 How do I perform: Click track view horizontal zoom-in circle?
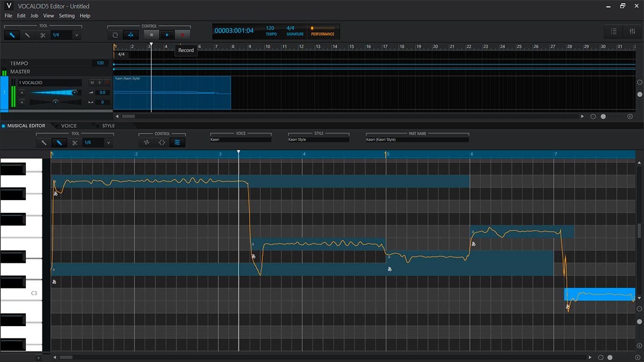point(630,116)
